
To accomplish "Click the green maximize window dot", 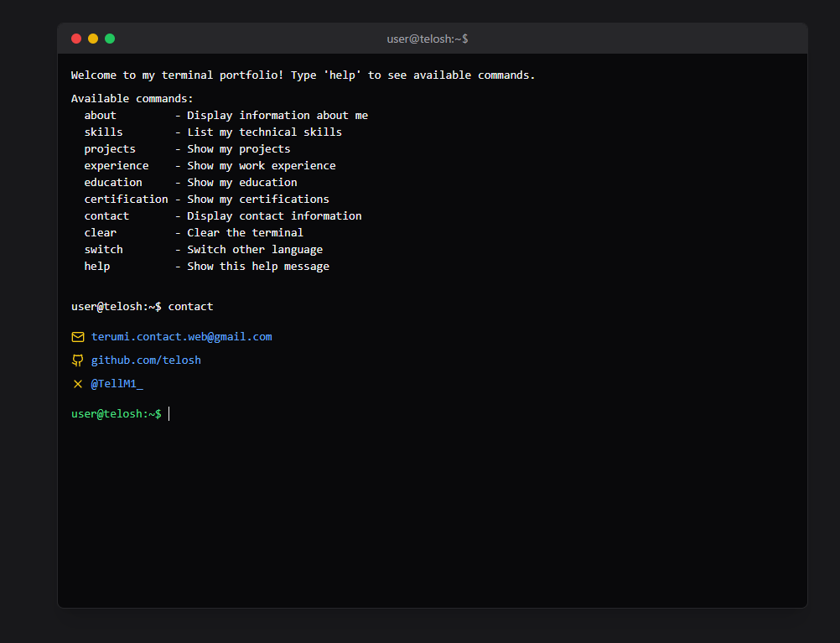I will (x=110, y=39).
